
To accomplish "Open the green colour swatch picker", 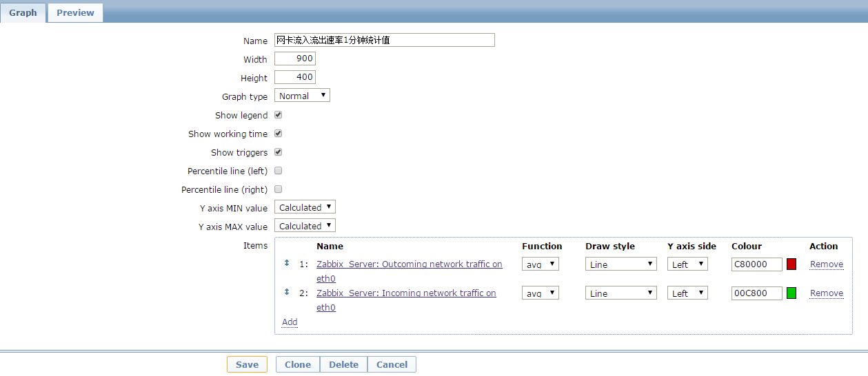I will click(x=791, y=293).
